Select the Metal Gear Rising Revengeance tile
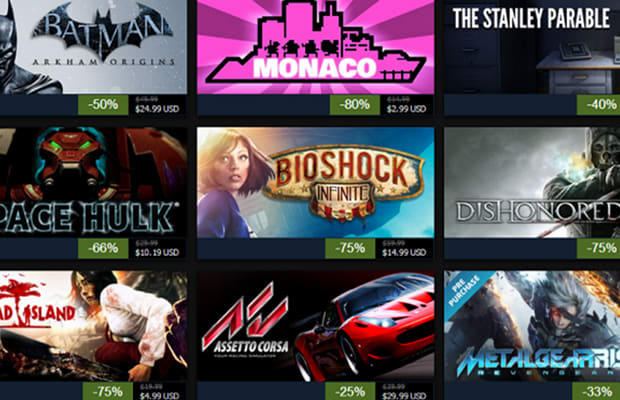 [x=532, y=326]
